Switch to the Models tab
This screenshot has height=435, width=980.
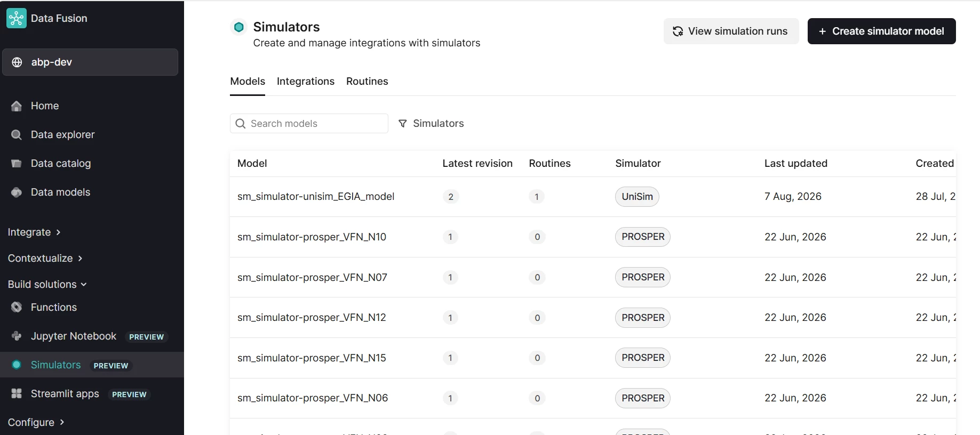248,82
